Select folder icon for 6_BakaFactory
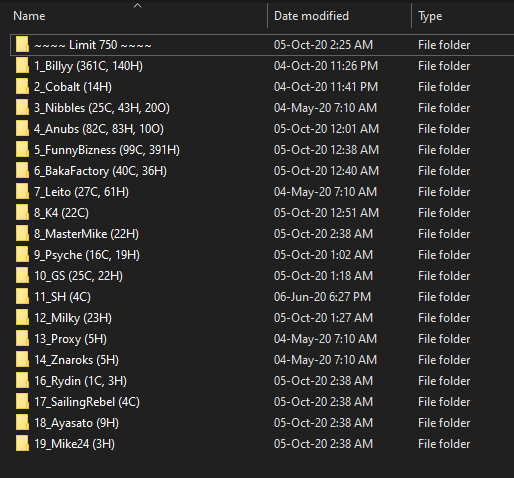Image resolution: width=514 pixels, height=478 pixels. pos(22,171)
